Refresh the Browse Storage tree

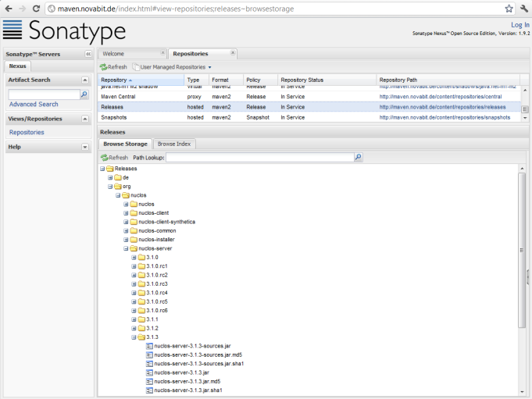114,158
